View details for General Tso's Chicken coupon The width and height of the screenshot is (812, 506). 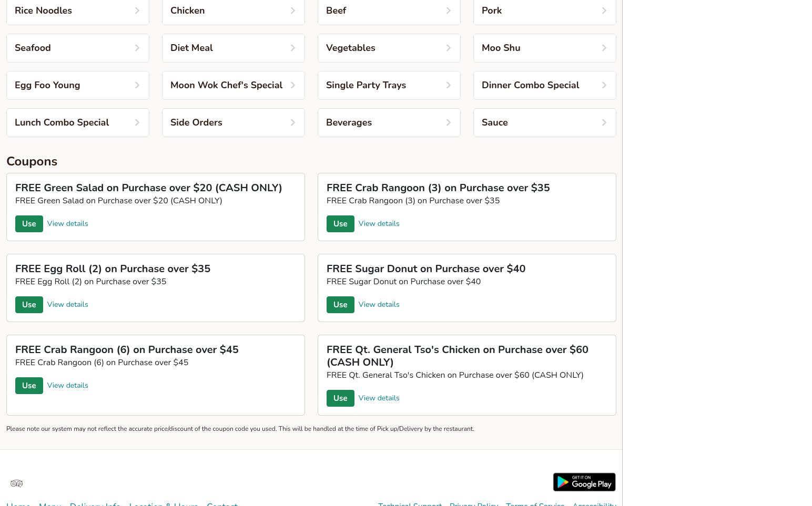tap(379, 398)
